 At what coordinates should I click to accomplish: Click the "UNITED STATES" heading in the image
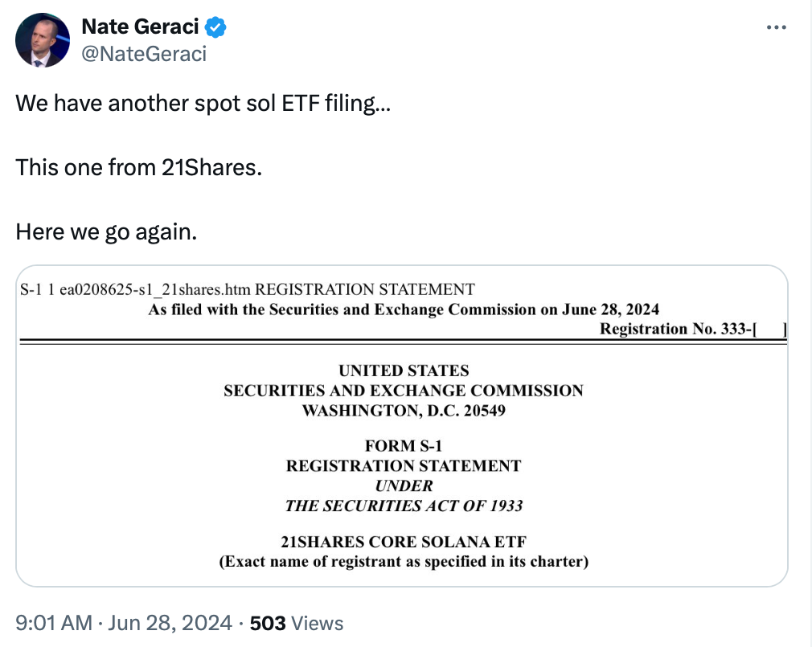(x=404, y=371)
